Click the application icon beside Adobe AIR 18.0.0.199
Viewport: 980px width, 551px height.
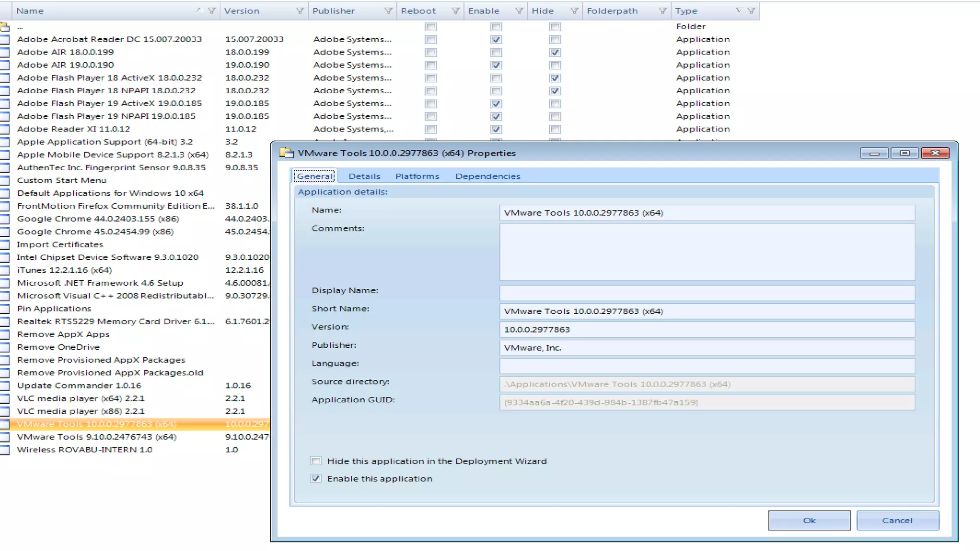click(x=4, y=53)
